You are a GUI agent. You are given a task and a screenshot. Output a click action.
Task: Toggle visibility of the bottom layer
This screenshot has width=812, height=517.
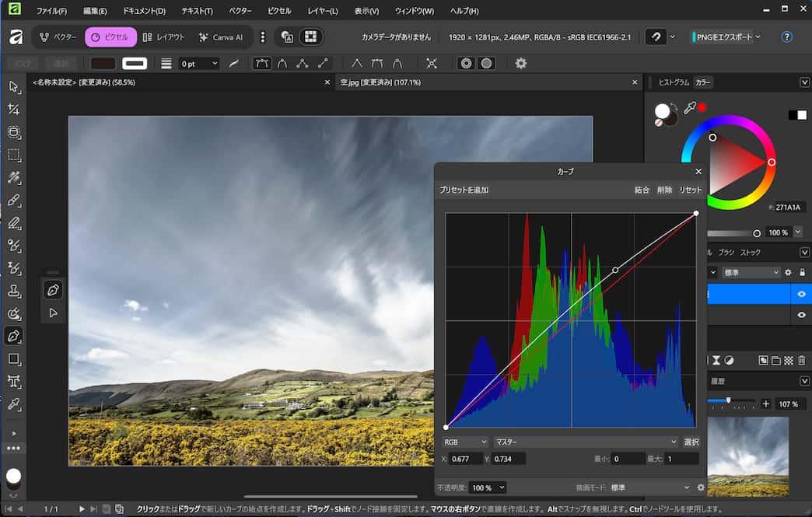pyautogui.click(x=801, y=315)
